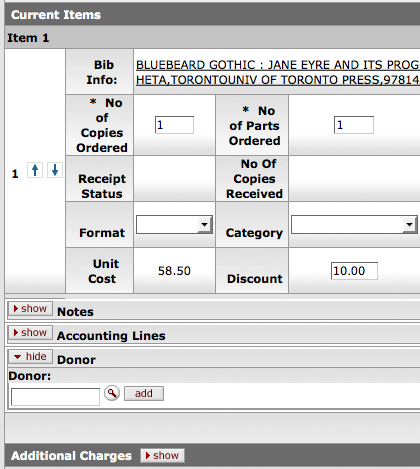This screenshot has height=469, width=420.
Task: Open the Bluebeard Gothic bib info link
Action: point(278,72)
